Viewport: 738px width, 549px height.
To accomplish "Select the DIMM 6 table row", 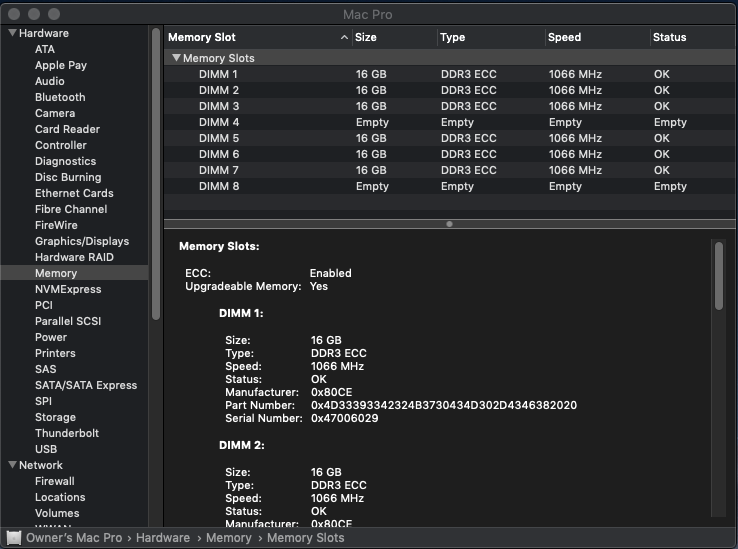I will click(450, 154).
